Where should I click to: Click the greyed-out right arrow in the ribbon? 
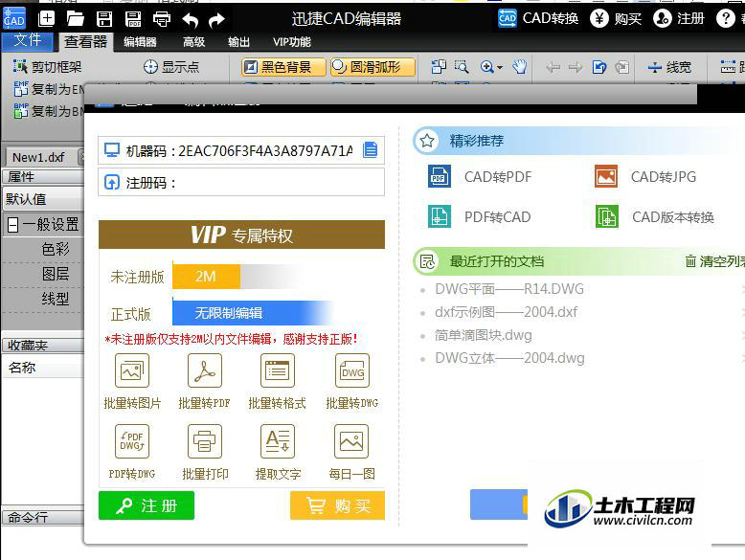pos(576,67)
